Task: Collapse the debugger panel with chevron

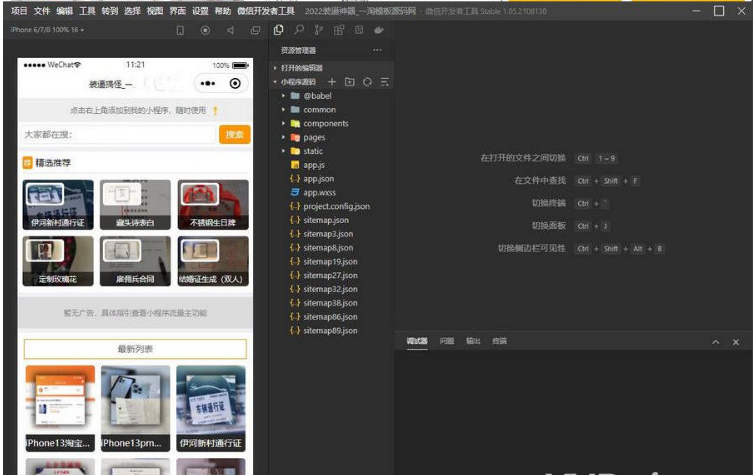Action: point(715,342)
